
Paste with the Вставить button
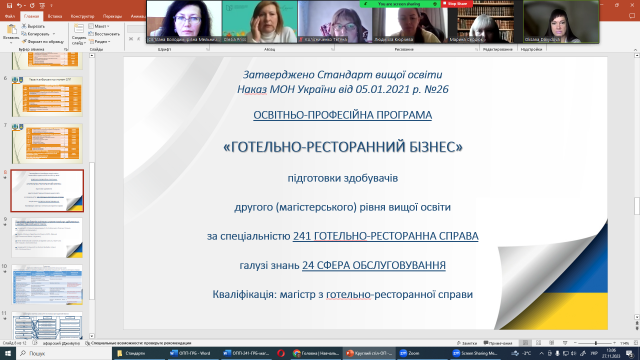tap(11, 33)
